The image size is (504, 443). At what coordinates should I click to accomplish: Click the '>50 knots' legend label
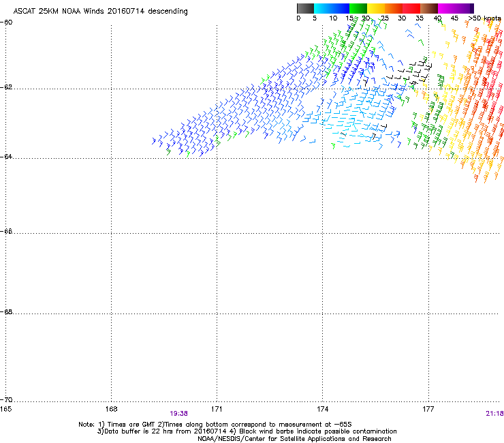coord(484,18)
